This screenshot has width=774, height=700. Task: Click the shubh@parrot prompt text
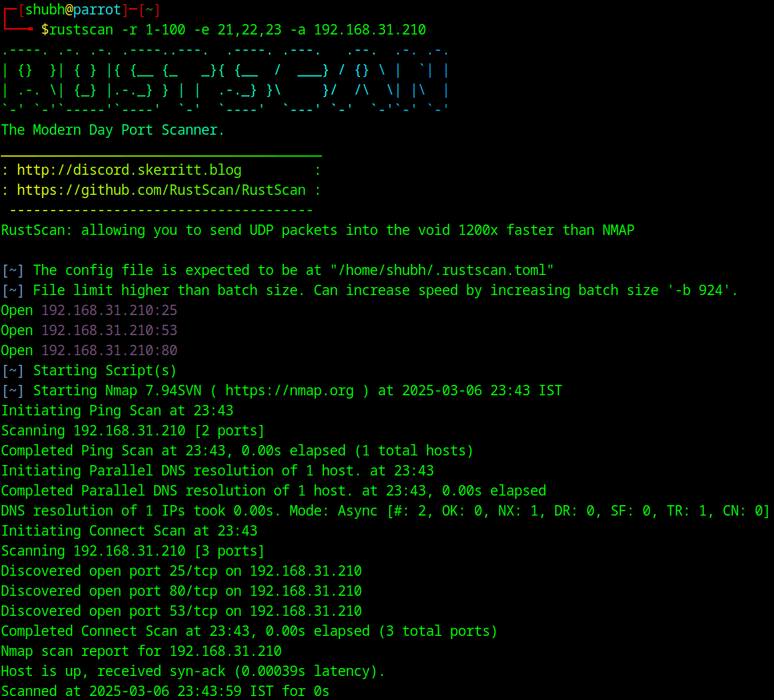click(x=73, y=10)
